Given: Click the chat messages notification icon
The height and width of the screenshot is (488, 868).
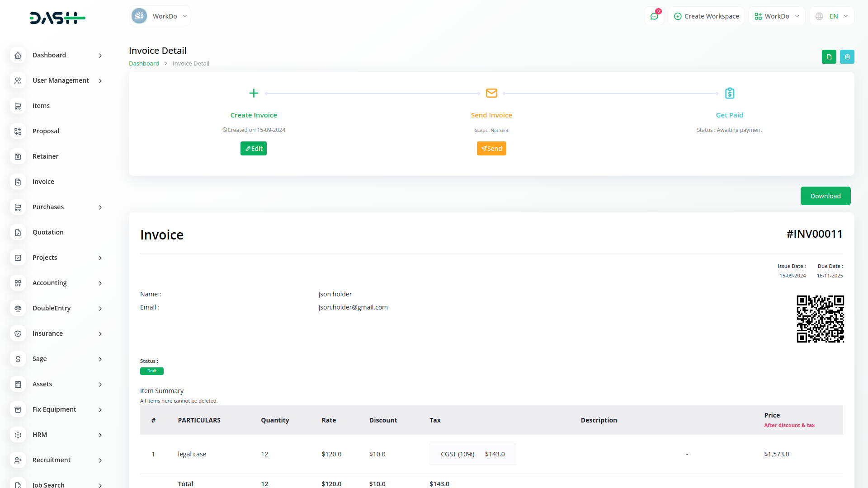Looking at the screenshot, I should pos(654,16).
